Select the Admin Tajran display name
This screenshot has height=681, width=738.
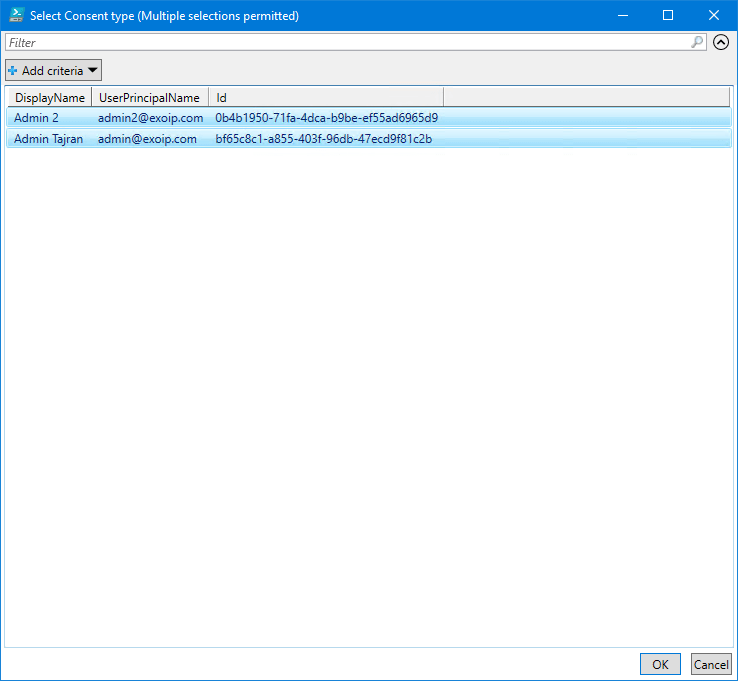[49, 139]
